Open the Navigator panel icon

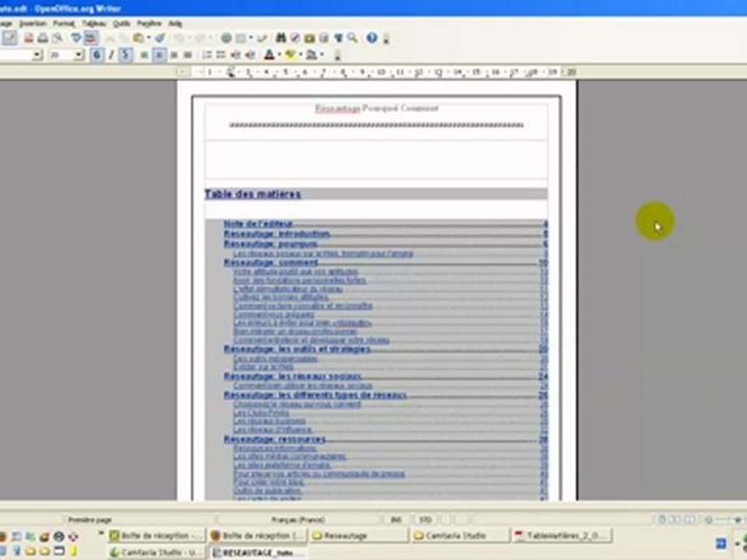296,38
